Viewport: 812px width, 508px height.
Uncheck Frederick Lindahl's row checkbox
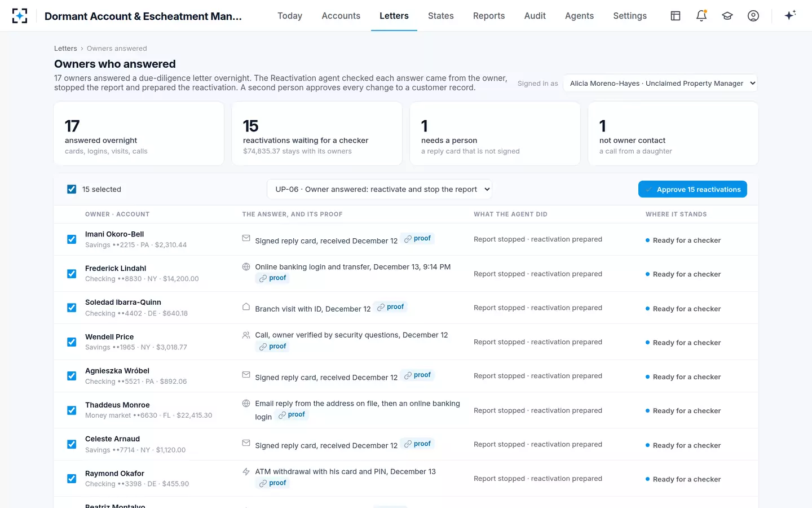point(72,274)
